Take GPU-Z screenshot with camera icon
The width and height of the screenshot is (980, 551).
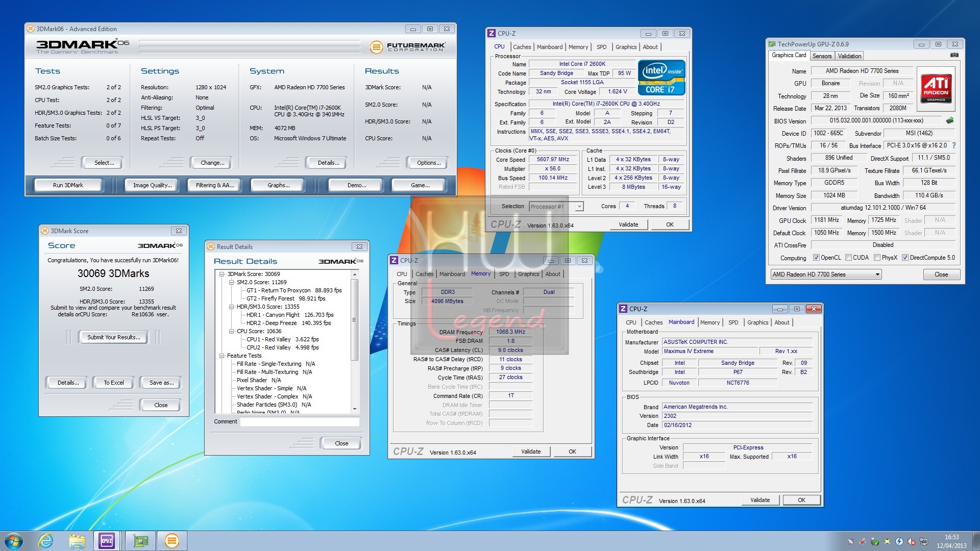point(954,55)
